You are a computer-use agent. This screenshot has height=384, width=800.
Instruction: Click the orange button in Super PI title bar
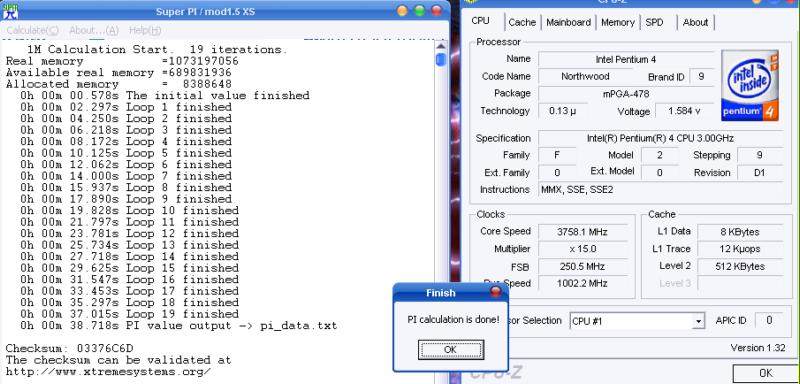pos(403,11)
